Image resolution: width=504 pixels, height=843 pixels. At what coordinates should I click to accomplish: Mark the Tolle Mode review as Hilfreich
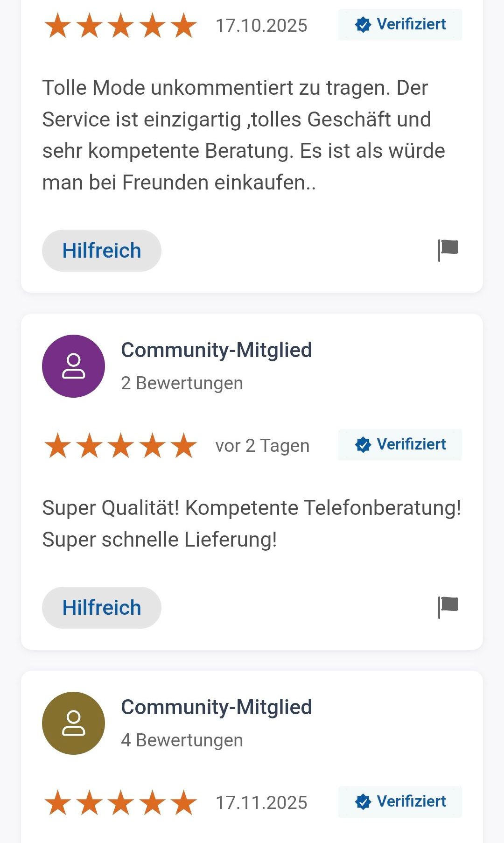point(102,251)
